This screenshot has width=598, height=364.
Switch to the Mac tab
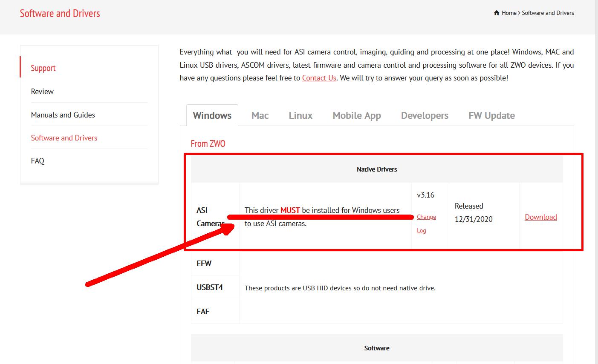260,115
